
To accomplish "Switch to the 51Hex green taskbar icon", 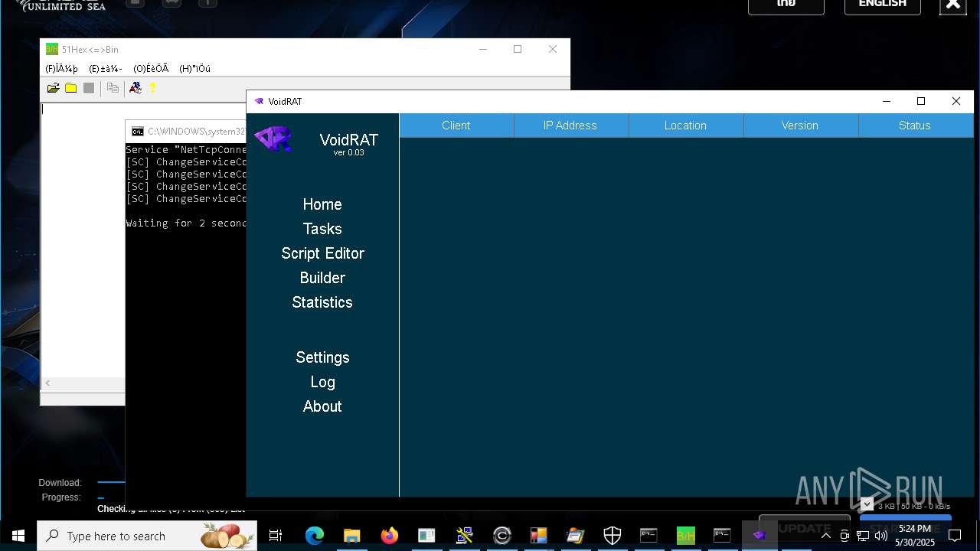I will 685,536.
